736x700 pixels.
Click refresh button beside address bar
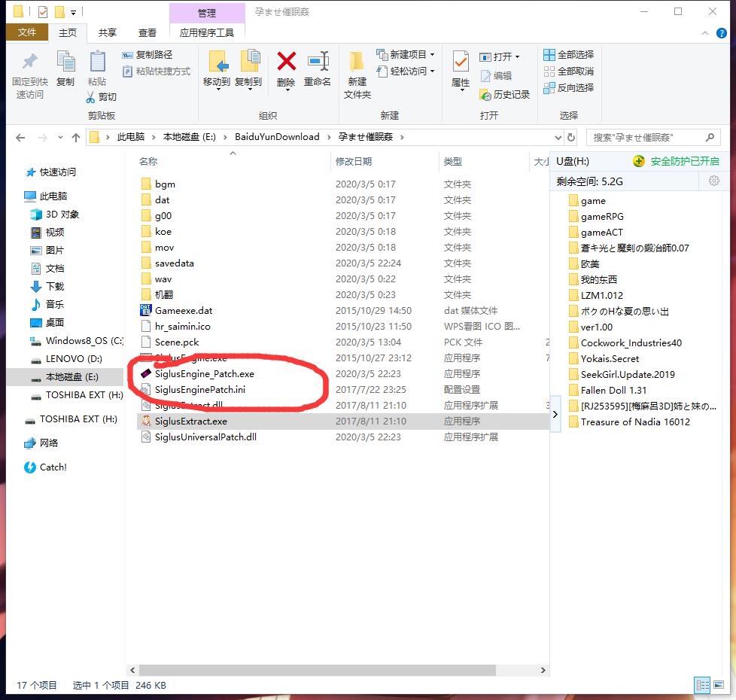[x=571, y=137]
